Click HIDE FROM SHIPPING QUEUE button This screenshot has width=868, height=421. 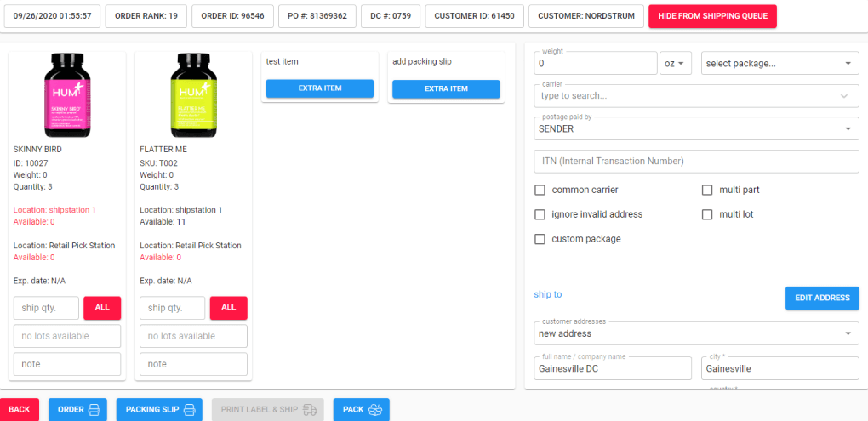tap(713, 16)
